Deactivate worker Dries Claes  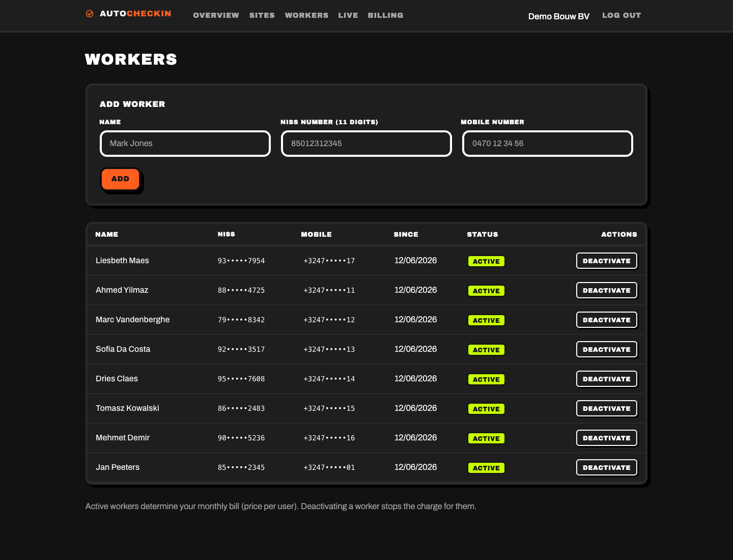click(607, 379)
